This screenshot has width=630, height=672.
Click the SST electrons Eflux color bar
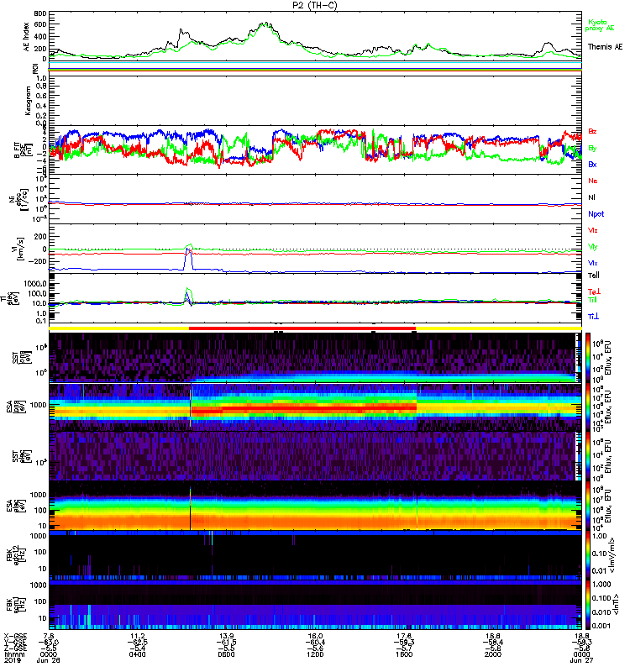[588, 456]
